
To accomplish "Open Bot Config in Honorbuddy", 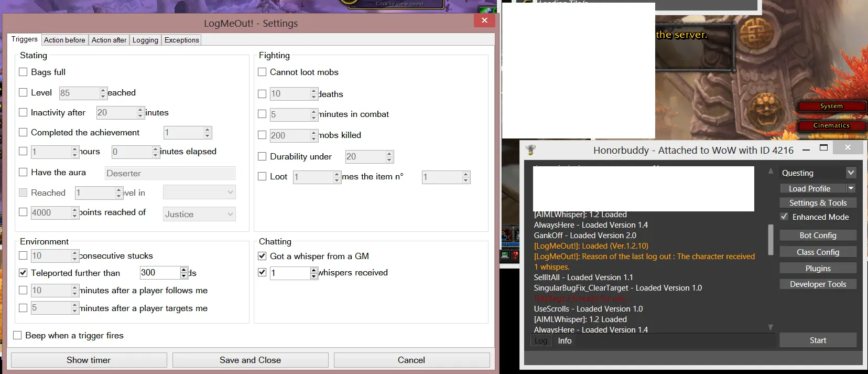I will [x=818, y=236].
